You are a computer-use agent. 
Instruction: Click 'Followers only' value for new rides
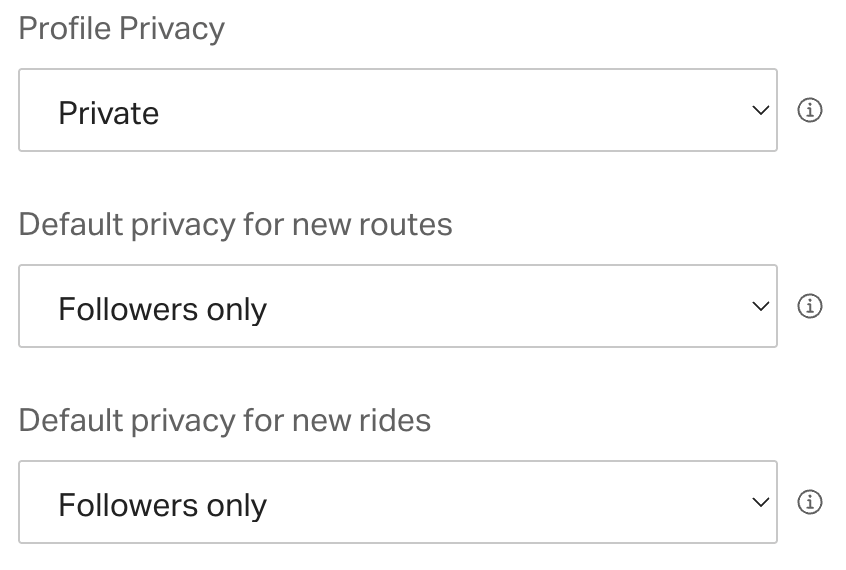click(162, 506)
